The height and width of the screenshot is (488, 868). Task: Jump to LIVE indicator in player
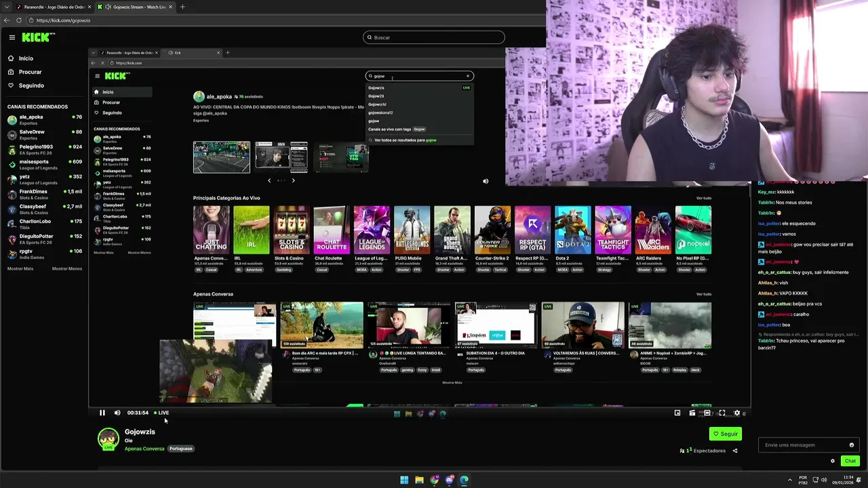point(161,413)
